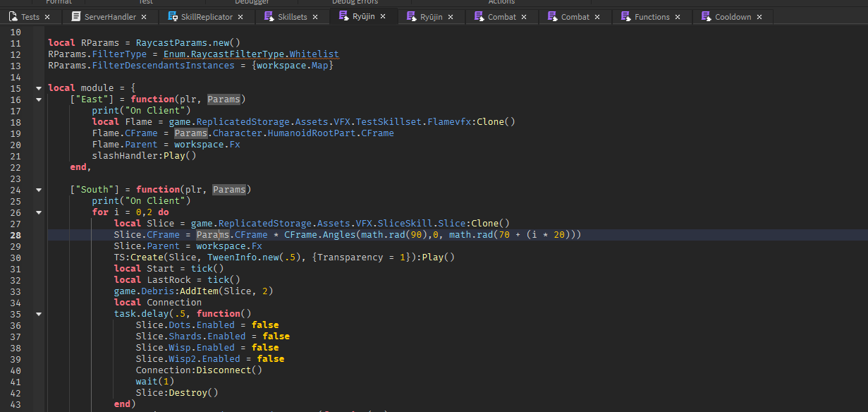868x412 pixels.
Task: Close the Cooldown tab
Action: [759, 16]
